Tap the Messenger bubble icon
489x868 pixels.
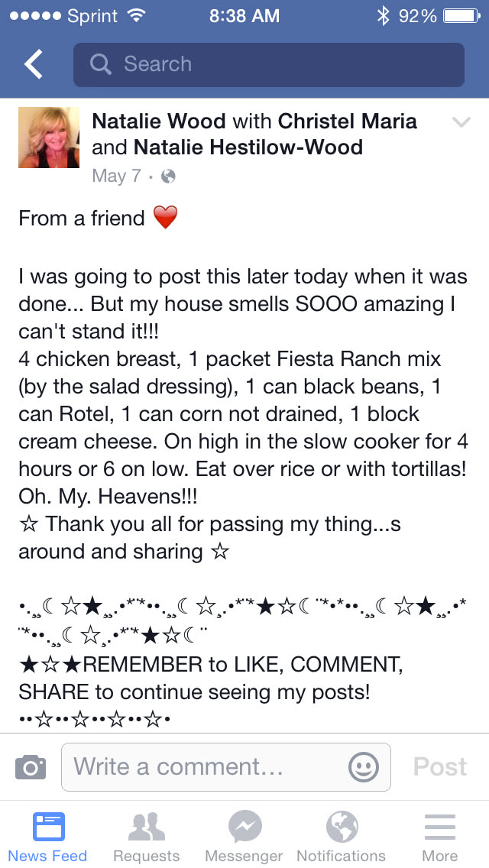(x=245, y=827)
